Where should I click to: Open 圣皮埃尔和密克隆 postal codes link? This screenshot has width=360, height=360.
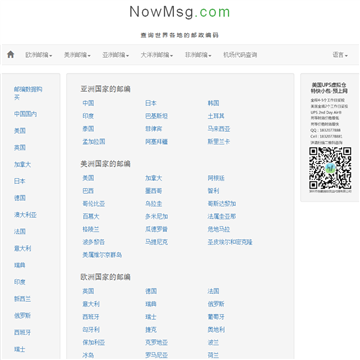click(x=230, y=242)
